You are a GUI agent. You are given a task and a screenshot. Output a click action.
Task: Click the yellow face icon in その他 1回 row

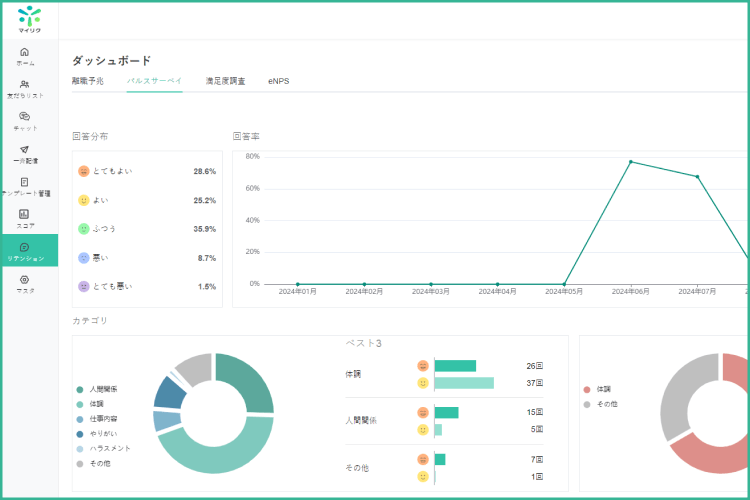(x=423, y=477)
